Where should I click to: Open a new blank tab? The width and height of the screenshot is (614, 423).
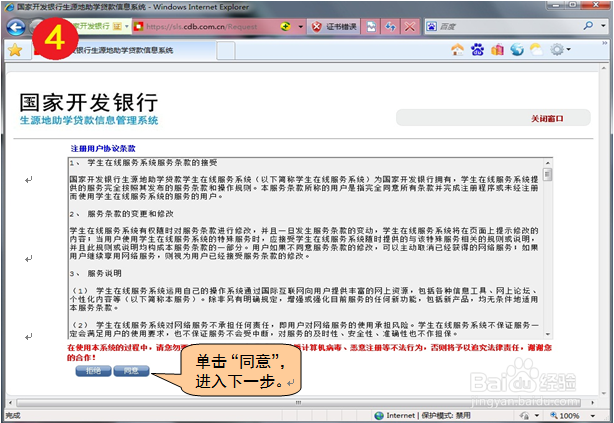click(226, 51)
